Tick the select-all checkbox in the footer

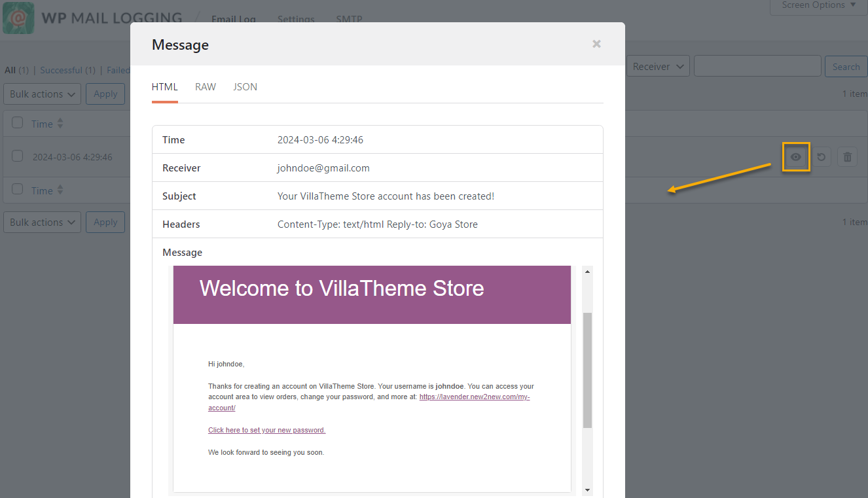[18, 190]
